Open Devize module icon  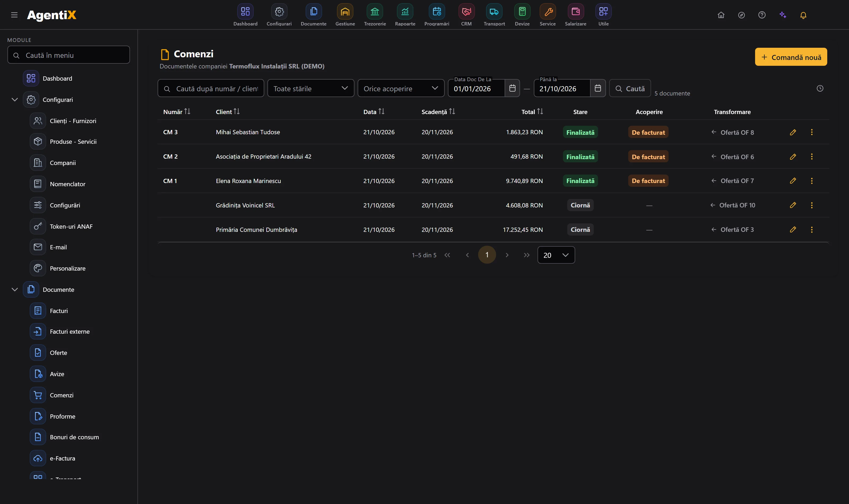click(522, 12)
